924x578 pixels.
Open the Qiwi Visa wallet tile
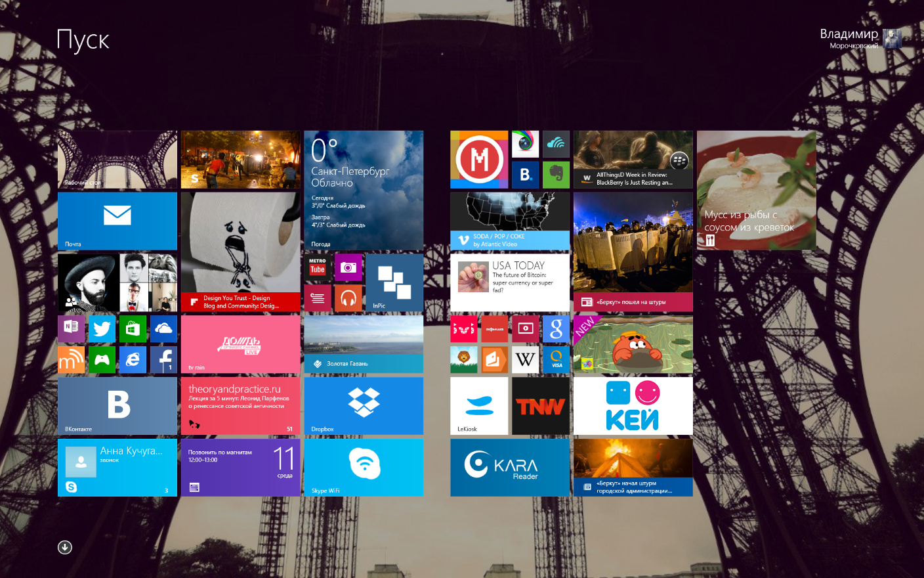click(x=556, y=360)
